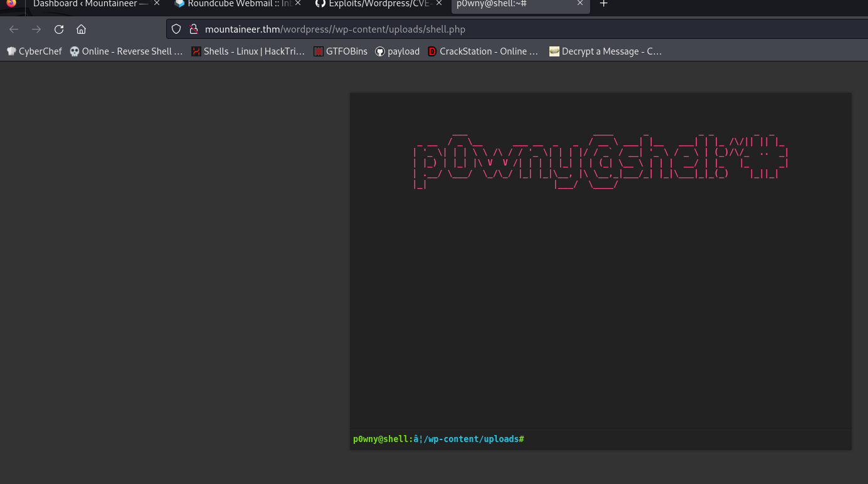Viewport: 868px width, 484px height.
Task: Reload the current page
Action: (x=59, y=29)
